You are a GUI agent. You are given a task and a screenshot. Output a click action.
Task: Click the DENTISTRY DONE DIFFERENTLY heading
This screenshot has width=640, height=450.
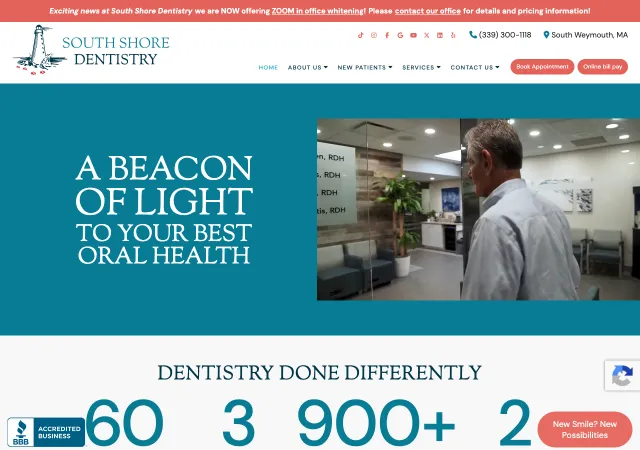[320, 372]
